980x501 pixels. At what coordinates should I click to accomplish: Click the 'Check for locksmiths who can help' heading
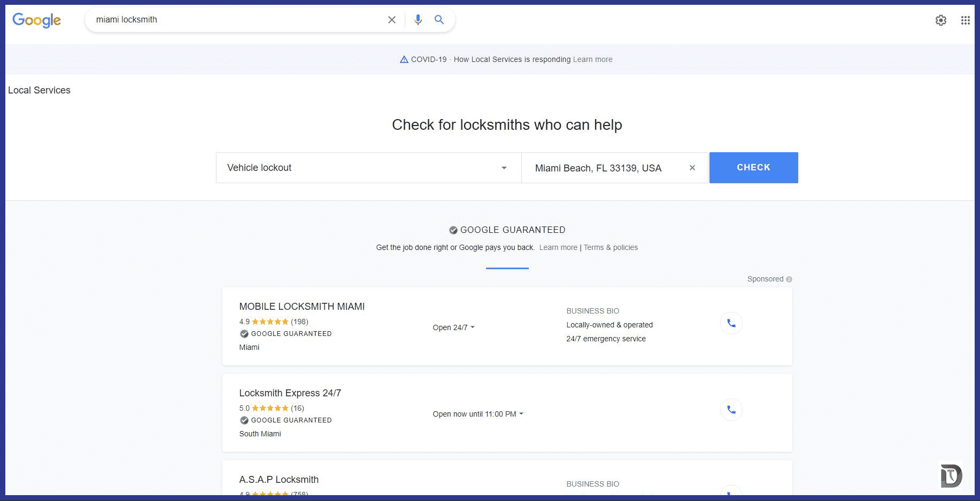pyautogui.click(x=507, y=124)
